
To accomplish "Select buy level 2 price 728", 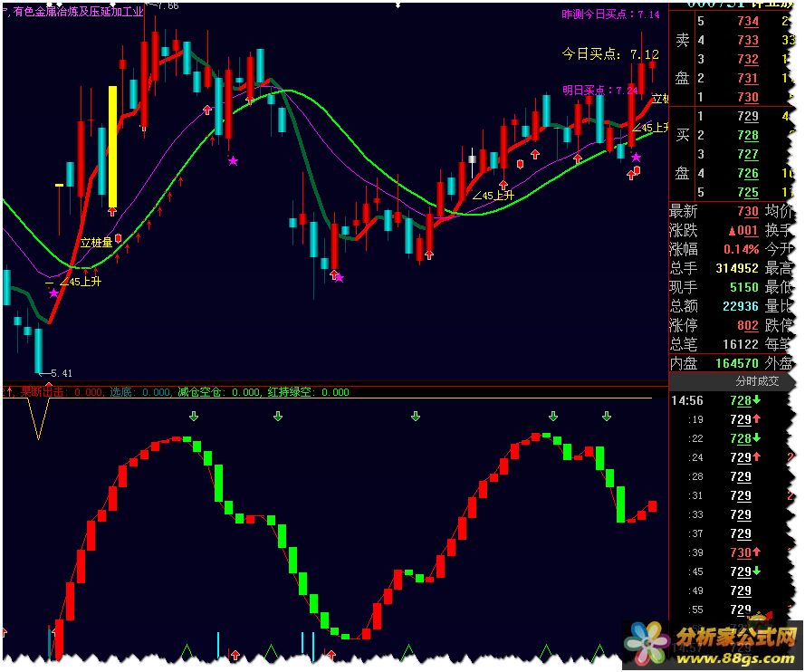I will (x=748, y=136).
